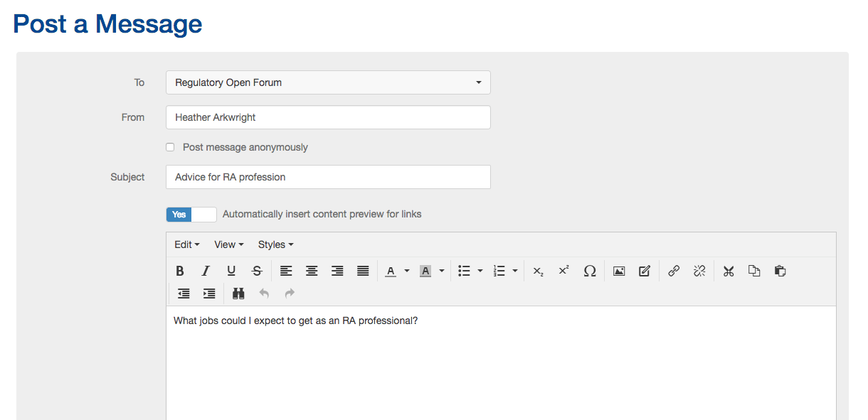Viewport: 868px width, 420px height.
Task: Apply bold formatting
Action: [180, 271]
